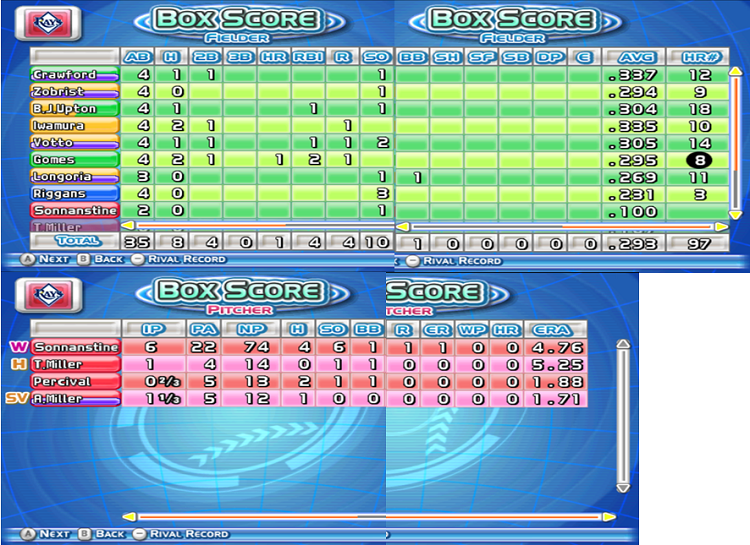Click the TOTAL row label
Viewport: 750px width, 545px height.
click(75, 241)
